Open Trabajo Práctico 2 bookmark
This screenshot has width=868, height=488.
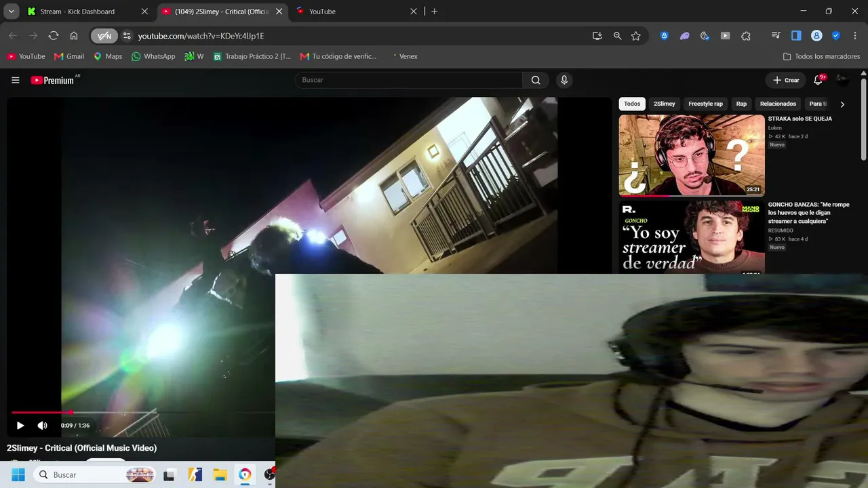[x=252, y=56]
